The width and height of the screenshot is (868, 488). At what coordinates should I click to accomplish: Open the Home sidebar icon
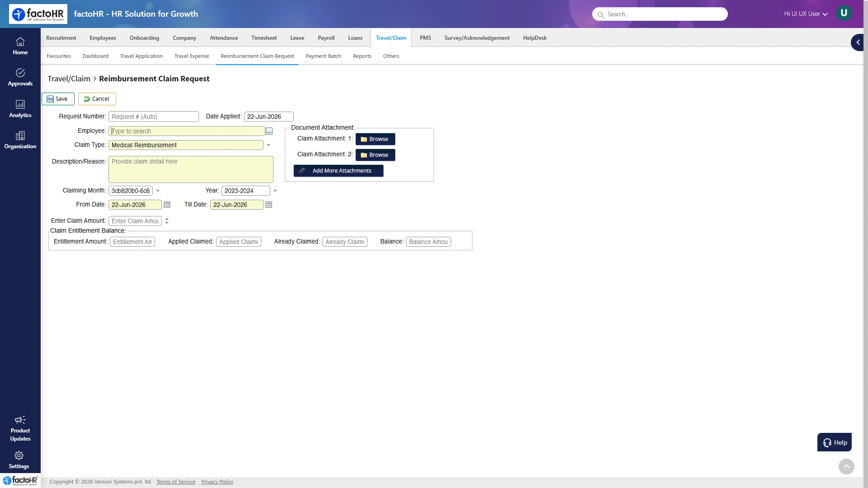(20, 46)
